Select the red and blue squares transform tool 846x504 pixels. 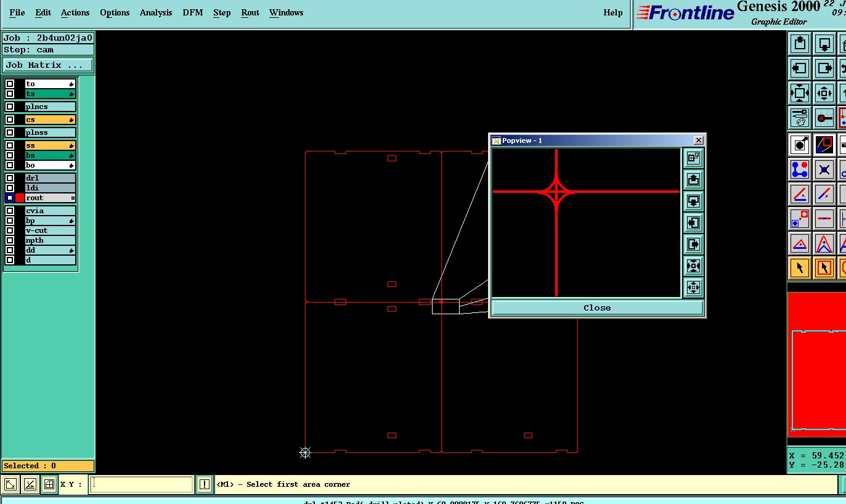click(824, 145)
